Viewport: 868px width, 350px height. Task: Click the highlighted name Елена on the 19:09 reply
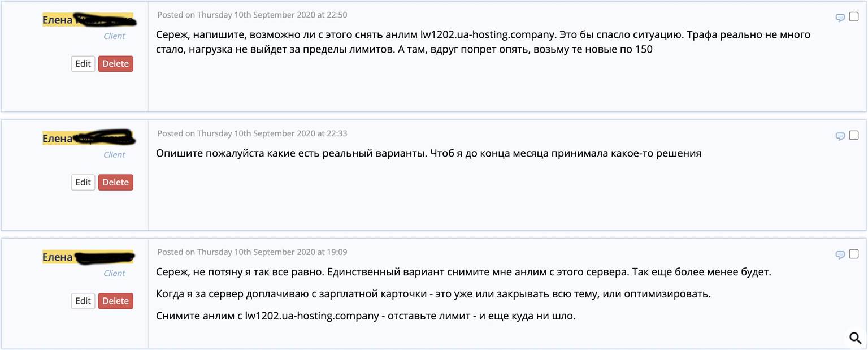tap(58, 257)
